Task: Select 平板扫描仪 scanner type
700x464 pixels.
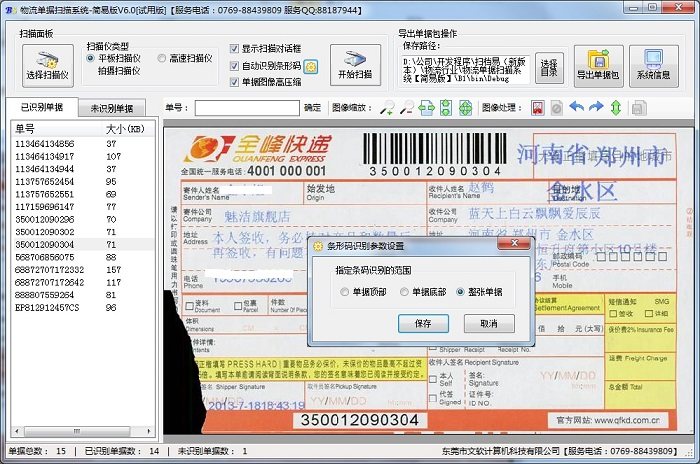Action: [115, 58]
